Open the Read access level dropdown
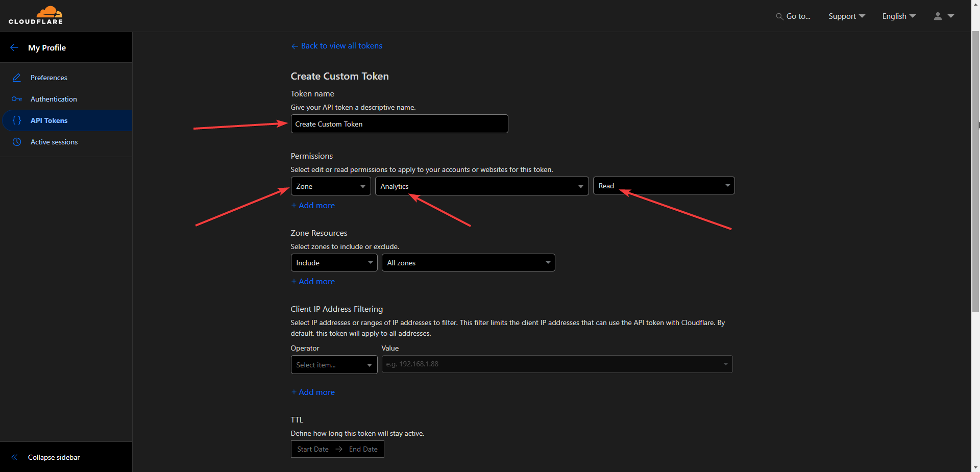980x472 pixels. pyautogui.click(x=663, y=186)
